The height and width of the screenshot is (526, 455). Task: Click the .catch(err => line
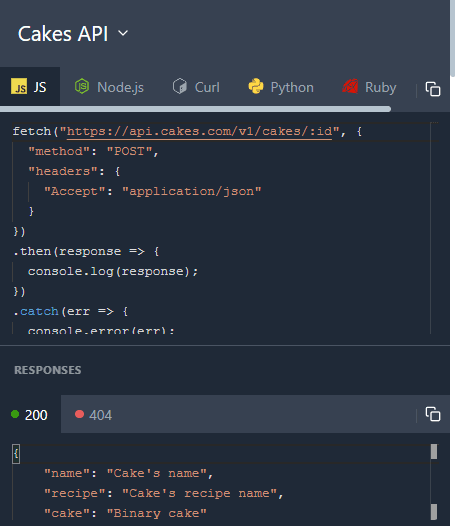(70, 311)
